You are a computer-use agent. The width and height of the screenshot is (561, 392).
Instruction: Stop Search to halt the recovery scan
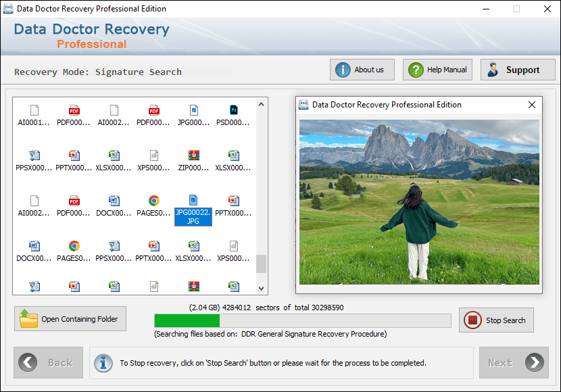pos(496,320)
